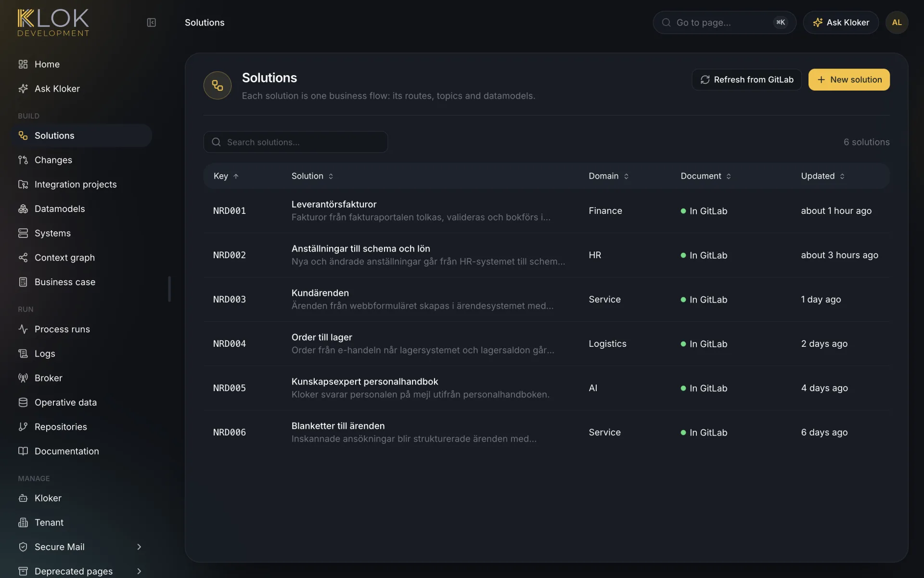
Task: Open Ask Kloker from top bar
Action: (841, 23)
